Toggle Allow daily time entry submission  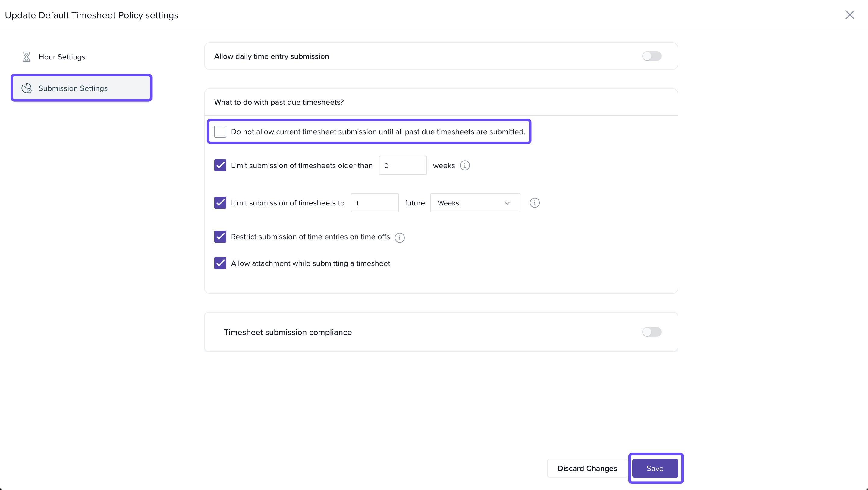click(x=651, y=56)
